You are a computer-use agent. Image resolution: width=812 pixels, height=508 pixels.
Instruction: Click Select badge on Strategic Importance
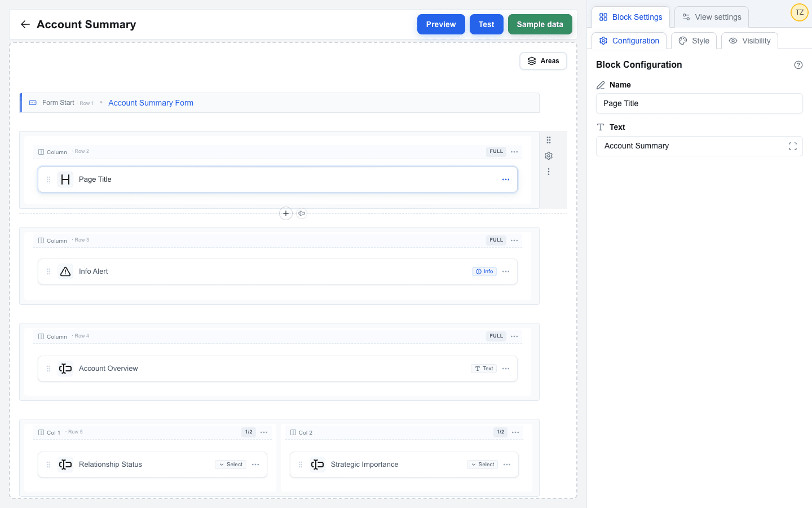[482, 465]
